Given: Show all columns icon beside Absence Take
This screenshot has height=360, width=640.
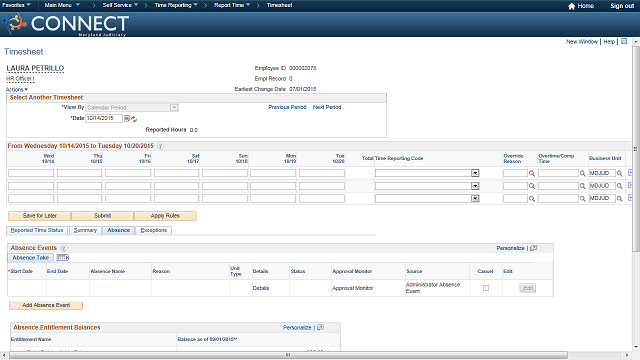Looking at the screenshot, I should 62,258.
